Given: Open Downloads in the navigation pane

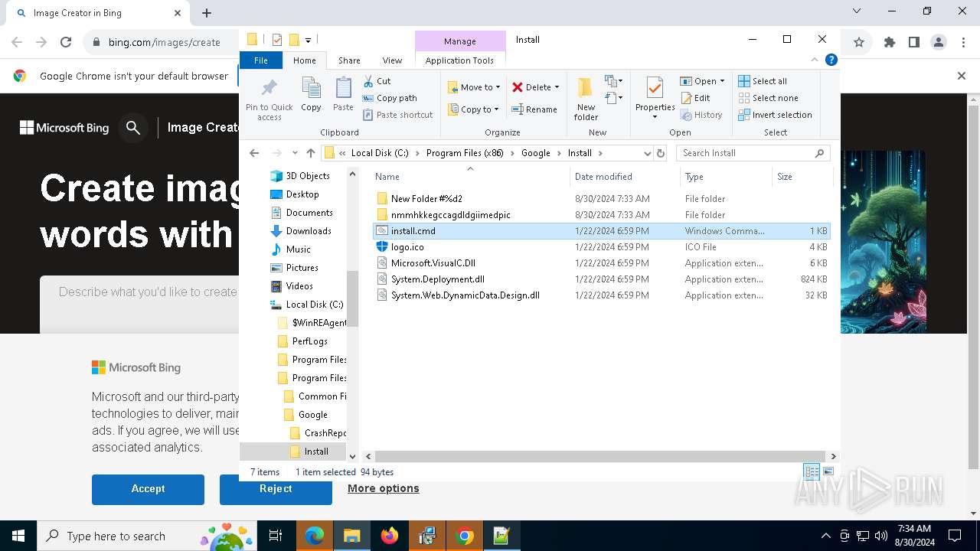Looking at the screenshot, I should (x=301, y=231).
